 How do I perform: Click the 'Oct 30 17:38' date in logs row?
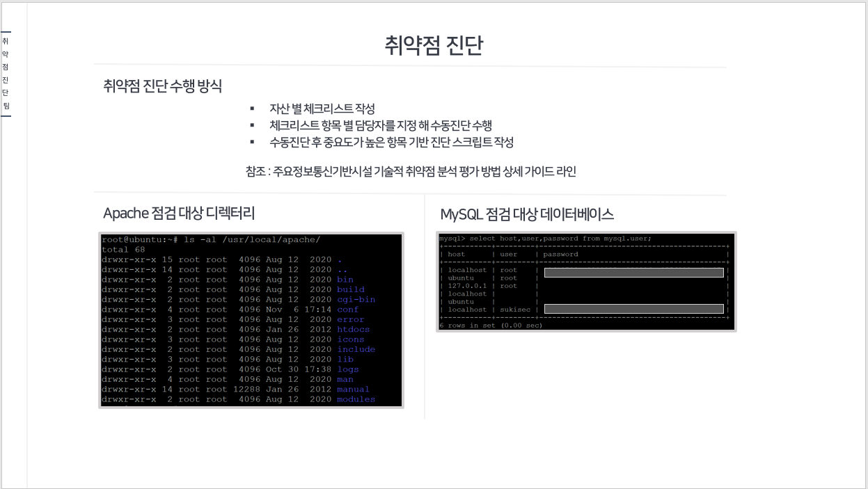coord(299,369)
